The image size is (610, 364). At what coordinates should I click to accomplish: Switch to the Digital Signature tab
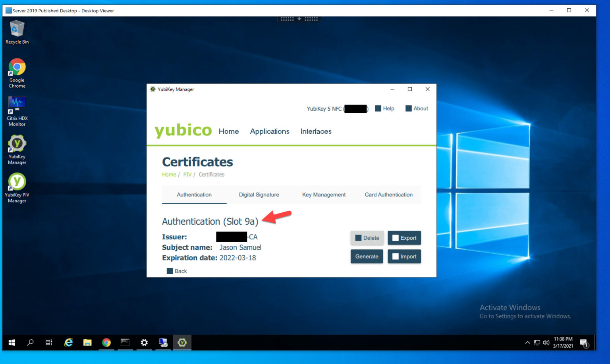pos(259,195)
